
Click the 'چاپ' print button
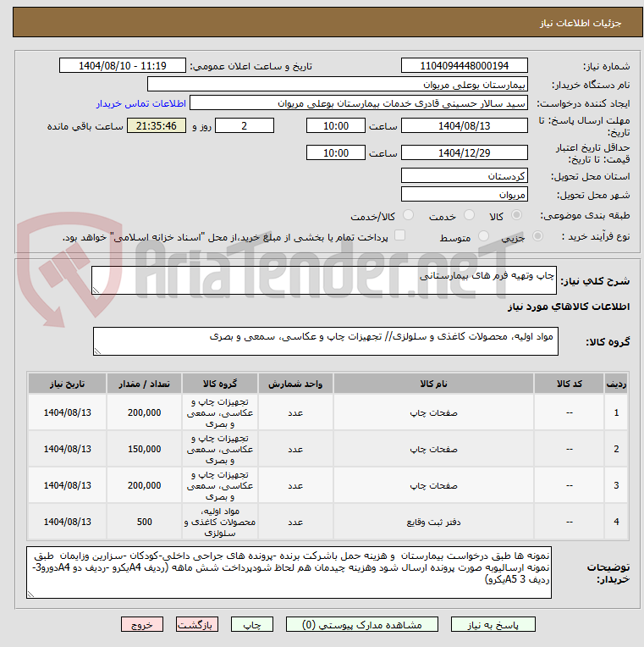tap(252, 625)
